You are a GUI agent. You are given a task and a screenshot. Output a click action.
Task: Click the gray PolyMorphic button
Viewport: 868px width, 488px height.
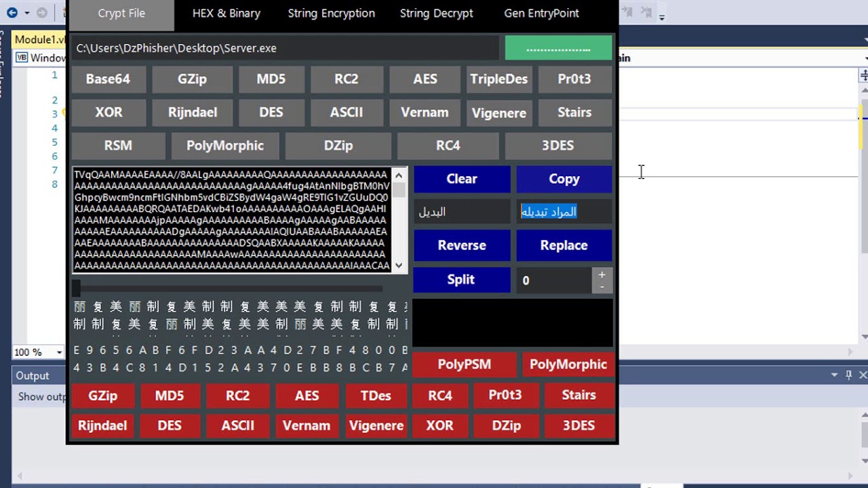225,146
